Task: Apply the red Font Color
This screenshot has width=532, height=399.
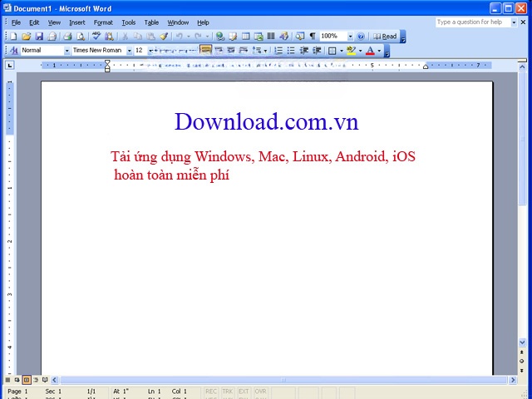Action: [x=371, y=51]
